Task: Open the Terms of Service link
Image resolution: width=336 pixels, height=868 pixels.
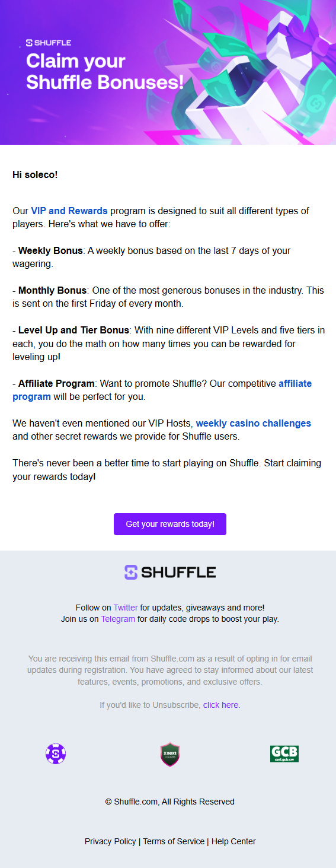Action: pyautogui.click(x=174, y=841)
